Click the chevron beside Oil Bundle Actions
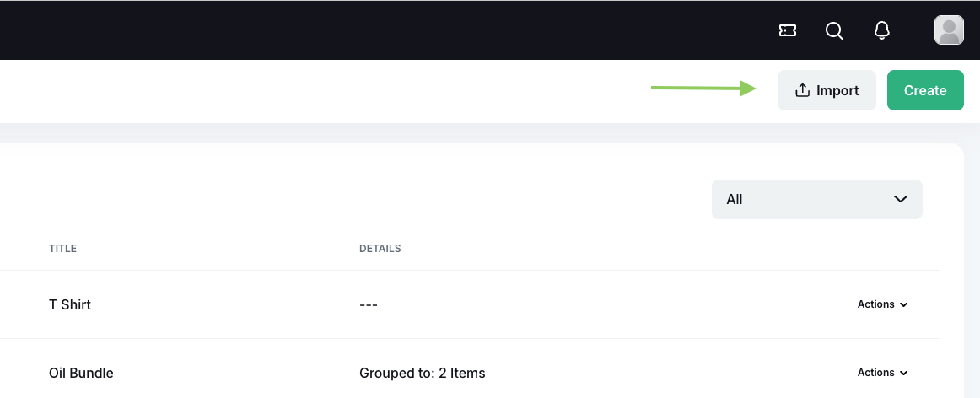Viewport: 980px width, 398px height. (x=904, y=374)
